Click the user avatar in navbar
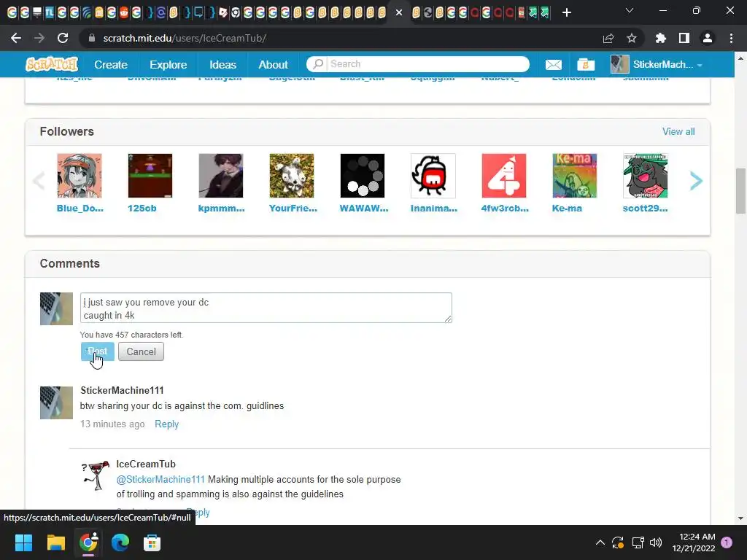The height and width of the screenshot is (560, 747). 619,64
